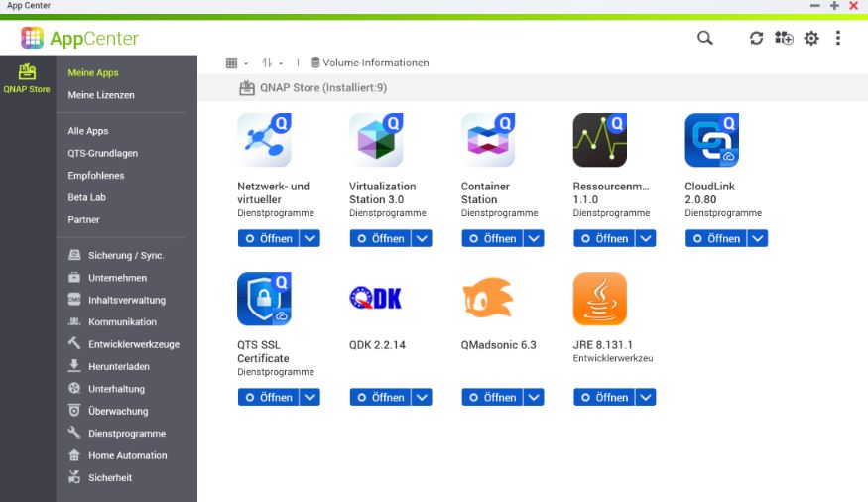This screenshot has width=868, height=502.
Task: Click the Netzwerk- und virtueller Switch icon
Action: pos(265,140)
